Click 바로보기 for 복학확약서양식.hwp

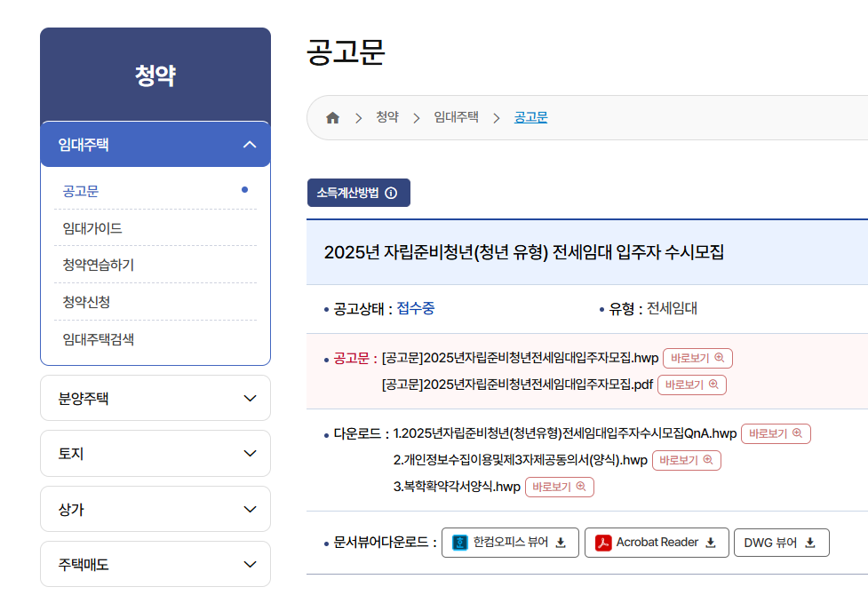(x=559, y=487)
